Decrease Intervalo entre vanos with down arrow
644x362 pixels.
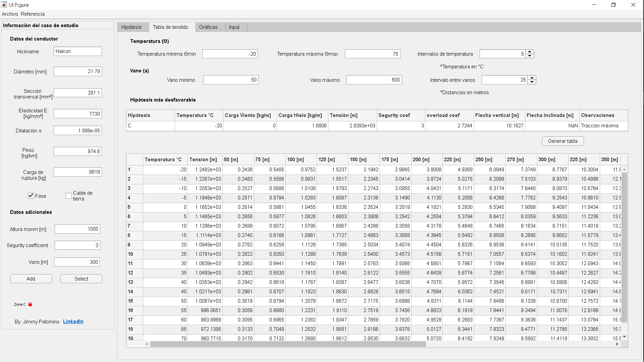pos(532,82)
